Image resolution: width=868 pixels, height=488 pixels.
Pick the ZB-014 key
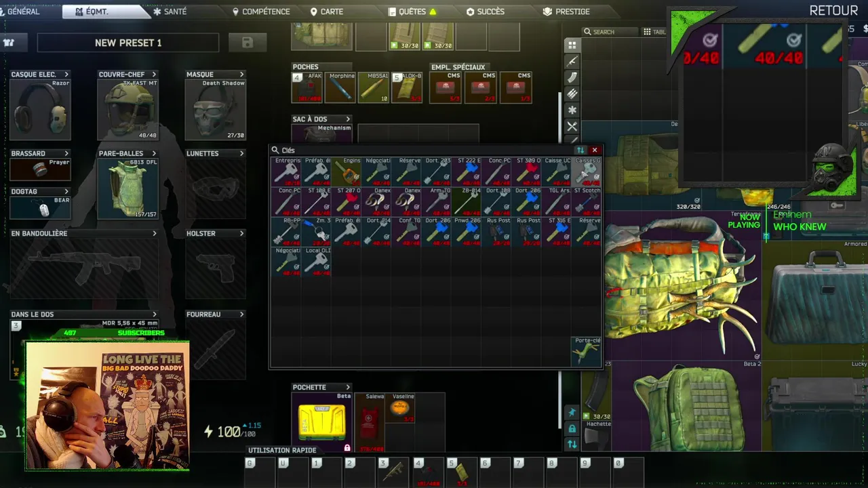coord(467,201)
